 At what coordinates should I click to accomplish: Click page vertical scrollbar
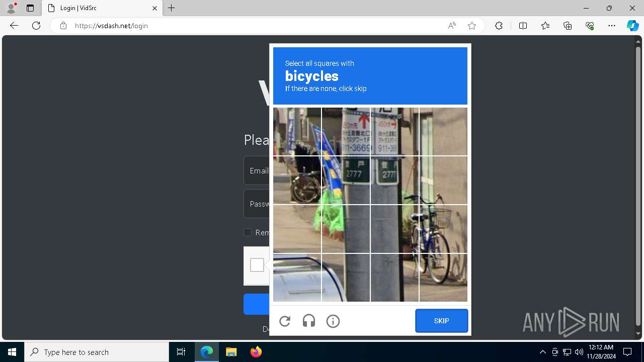pyautogui.click(x=638, y=186)
